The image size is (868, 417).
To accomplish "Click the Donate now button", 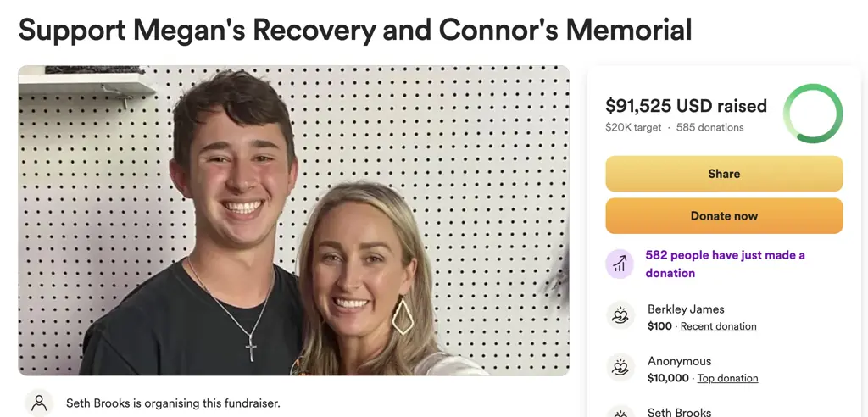I will pyautogui.click(x=724, y=216).
